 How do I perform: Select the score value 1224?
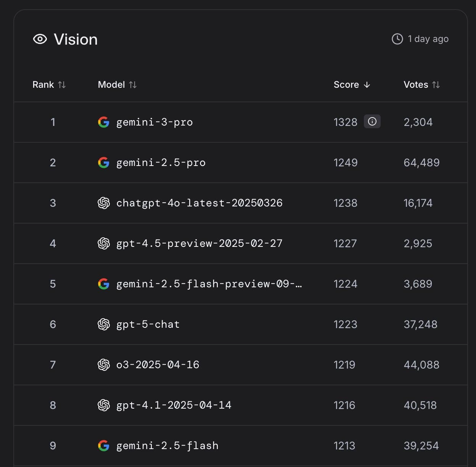(346, 284)
